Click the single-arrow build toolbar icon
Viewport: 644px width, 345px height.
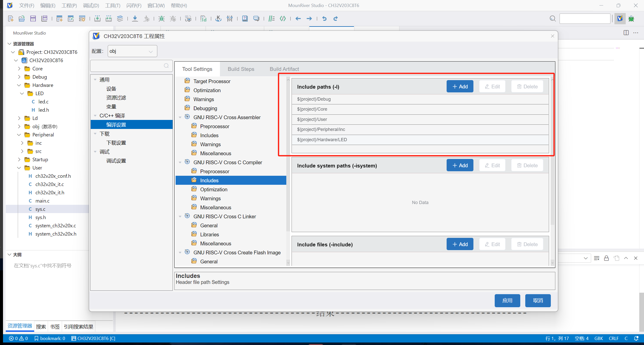point(97,19)
